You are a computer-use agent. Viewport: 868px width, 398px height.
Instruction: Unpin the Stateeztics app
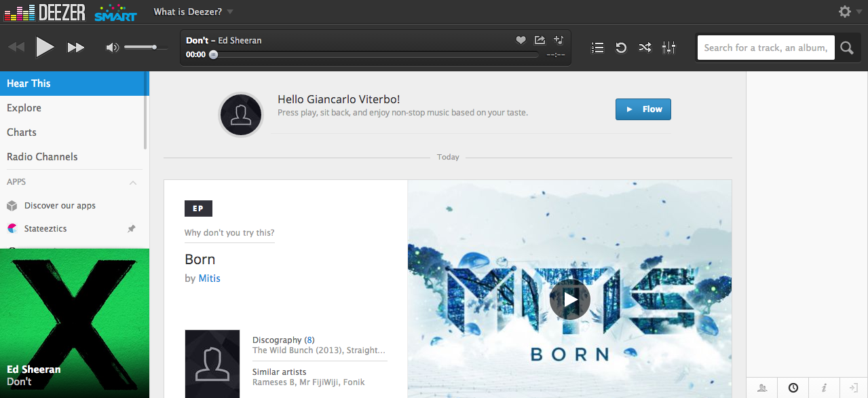[132, 229]
